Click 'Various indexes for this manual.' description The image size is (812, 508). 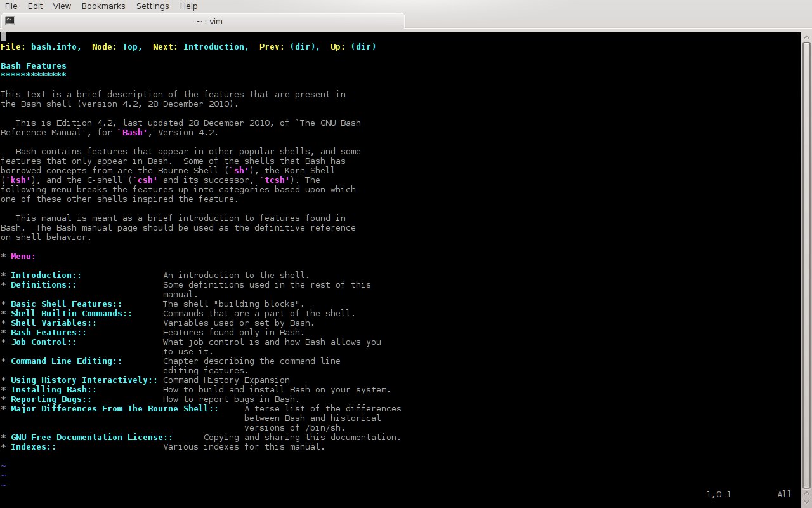244,446
